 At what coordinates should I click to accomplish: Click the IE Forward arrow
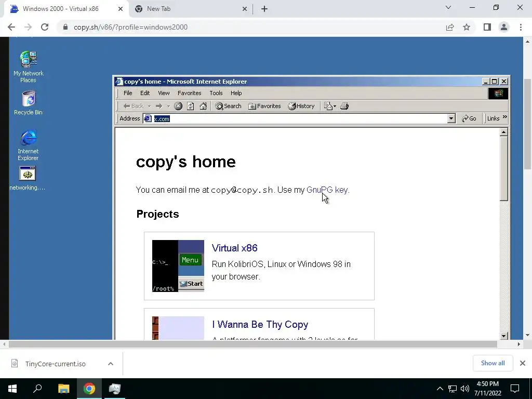tap(159, 106)
